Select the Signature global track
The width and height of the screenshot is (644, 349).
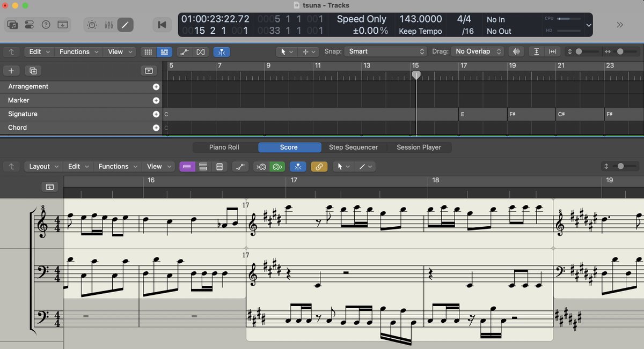point(80,114)
